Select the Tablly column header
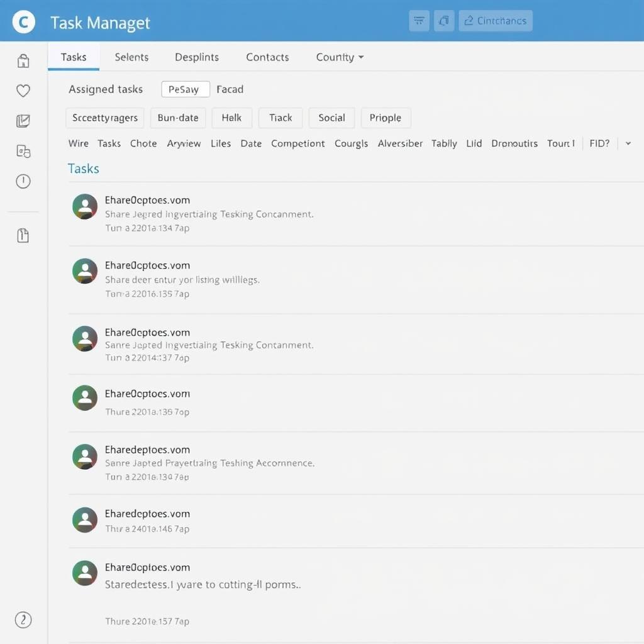The height and width of the screenshot is (644, 644). click(444, 143)
